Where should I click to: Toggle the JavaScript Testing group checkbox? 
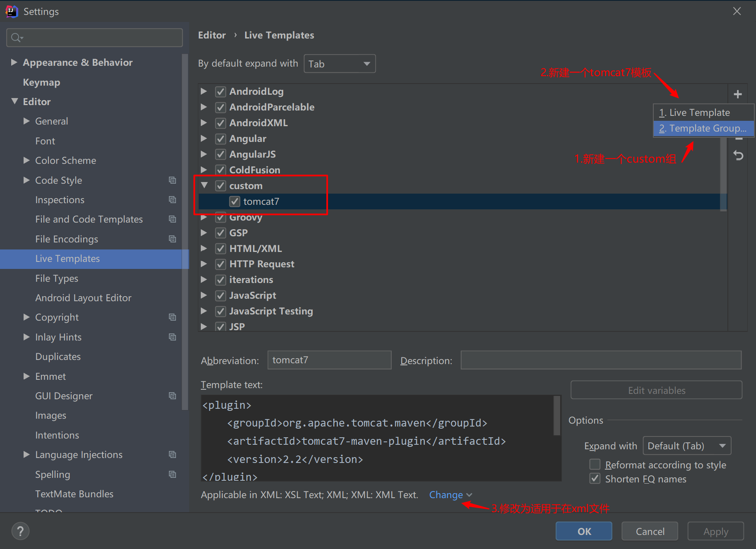221,311
